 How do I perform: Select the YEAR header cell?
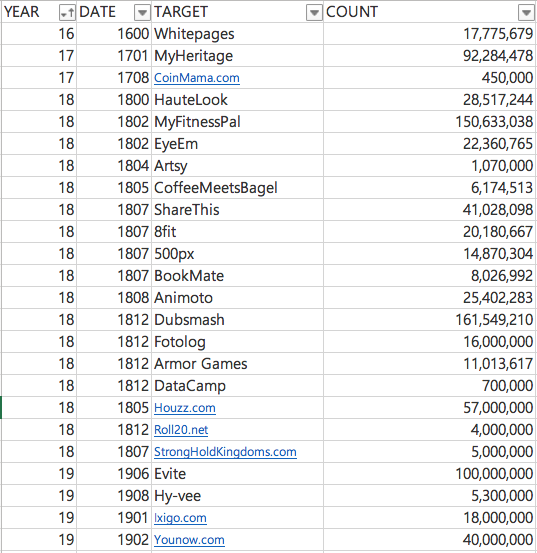[x=39, y=12]
